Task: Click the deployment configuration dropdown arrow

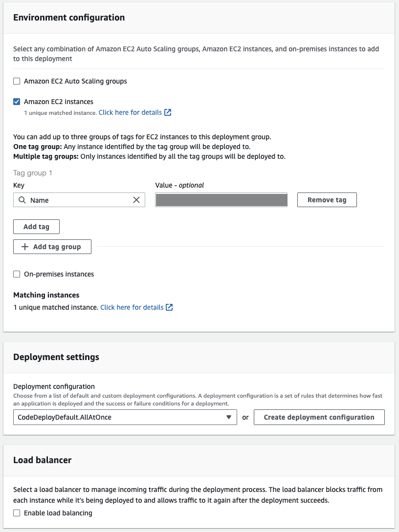Action: click(229, 417)
